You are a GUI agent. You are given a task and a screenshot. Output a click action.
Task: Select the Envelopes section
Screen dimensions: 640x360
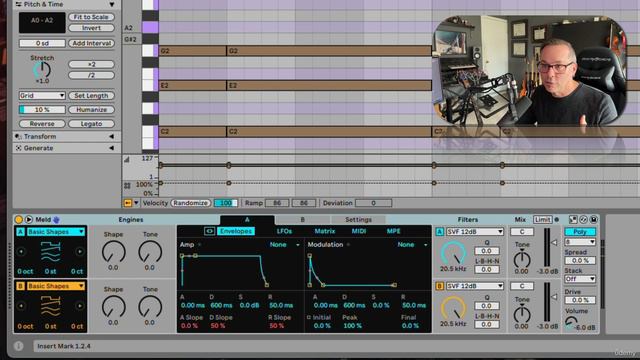[236, 231]
